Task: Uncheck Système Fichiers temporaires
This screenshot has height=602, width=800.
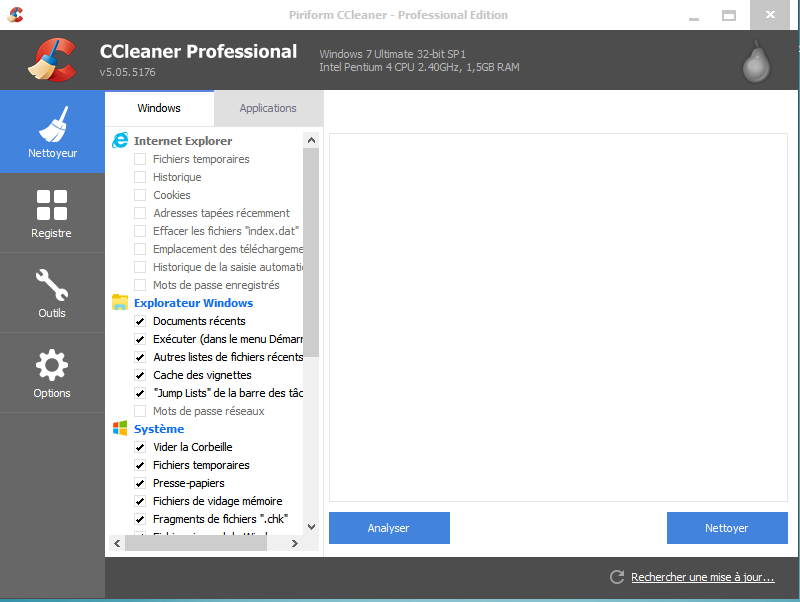Action: pos(140,465)
